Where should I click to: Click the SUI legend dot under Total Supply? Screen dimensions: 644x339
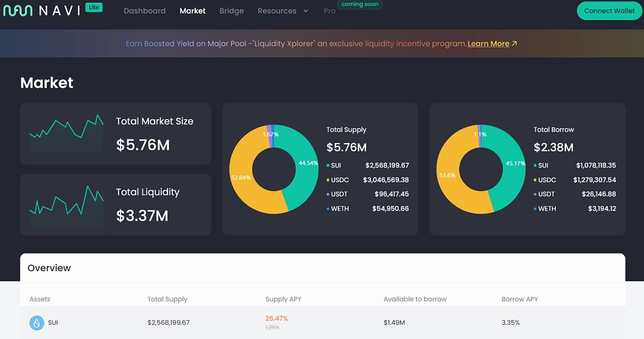pyautogui.click(x=327, y=165)
